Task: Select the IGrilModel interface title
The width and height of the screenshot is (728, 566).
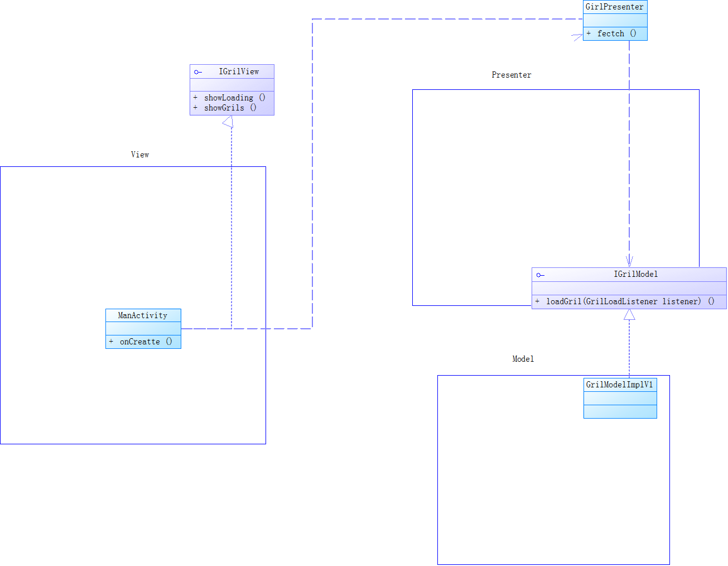Action: click(x=636, y=274)
